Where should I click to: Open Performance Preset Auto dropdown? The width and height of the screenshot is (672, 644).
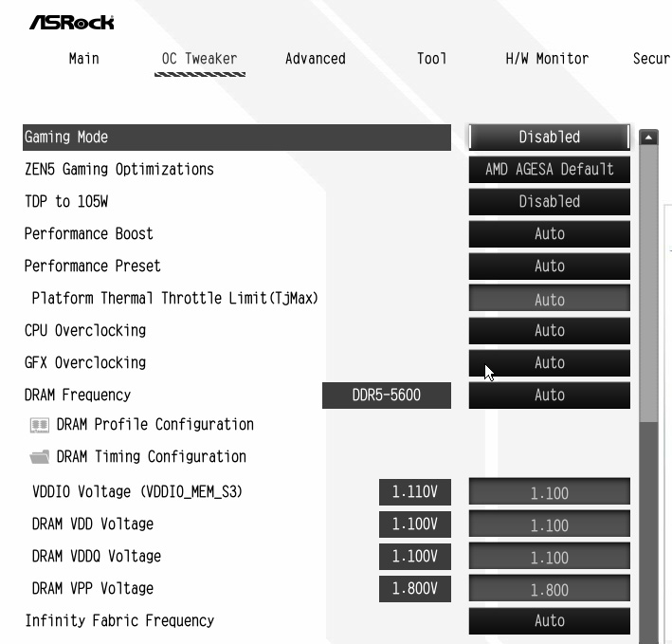pos(550,267)
